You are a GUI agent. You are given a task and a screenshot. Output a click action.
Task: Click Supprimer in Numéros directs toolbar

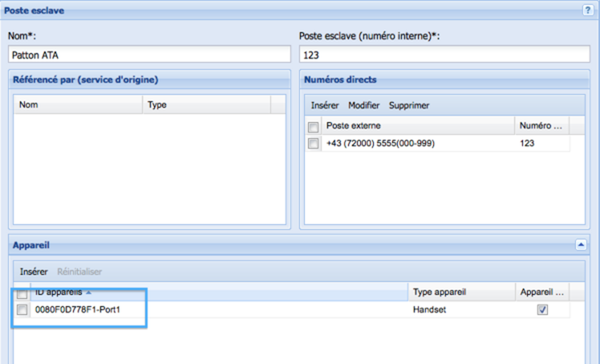coord(409,105)
